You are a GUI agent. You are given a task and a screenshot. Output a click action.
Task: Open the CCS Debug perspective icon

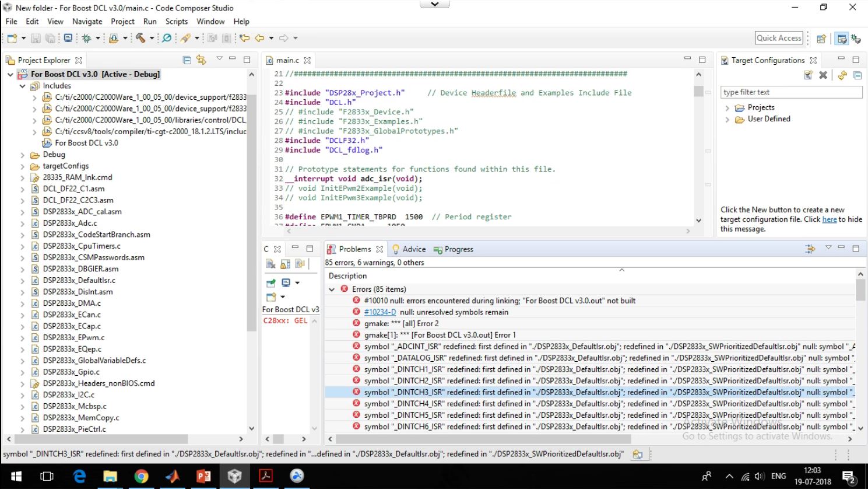tap(856, 39)
